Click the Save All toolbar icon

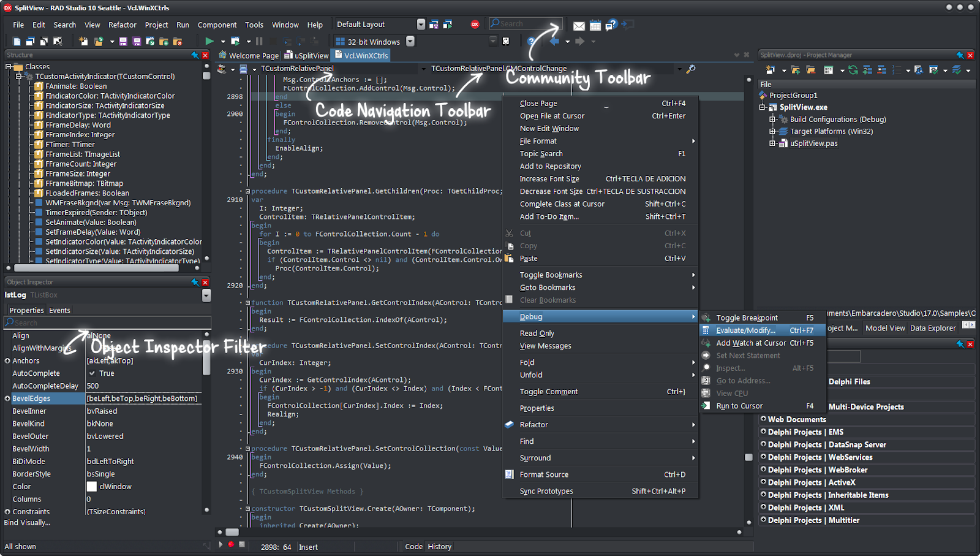click(x=136, y=41)
